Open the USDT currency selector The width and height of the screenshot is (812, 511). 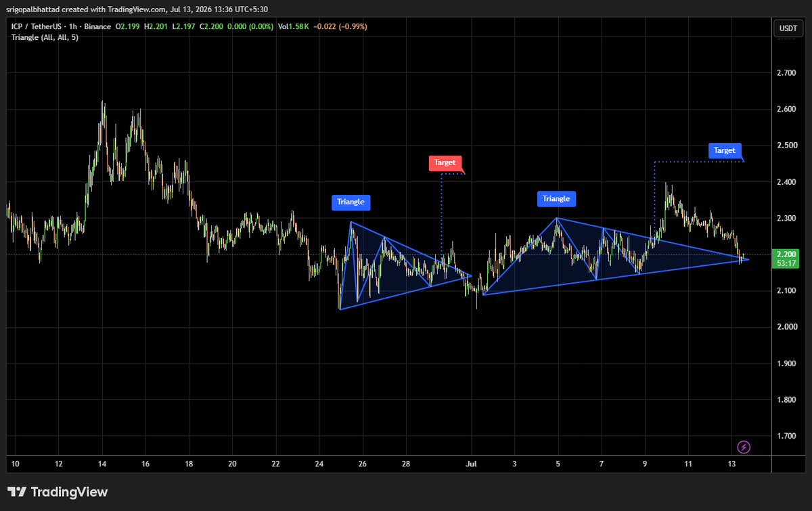point(787,28)
